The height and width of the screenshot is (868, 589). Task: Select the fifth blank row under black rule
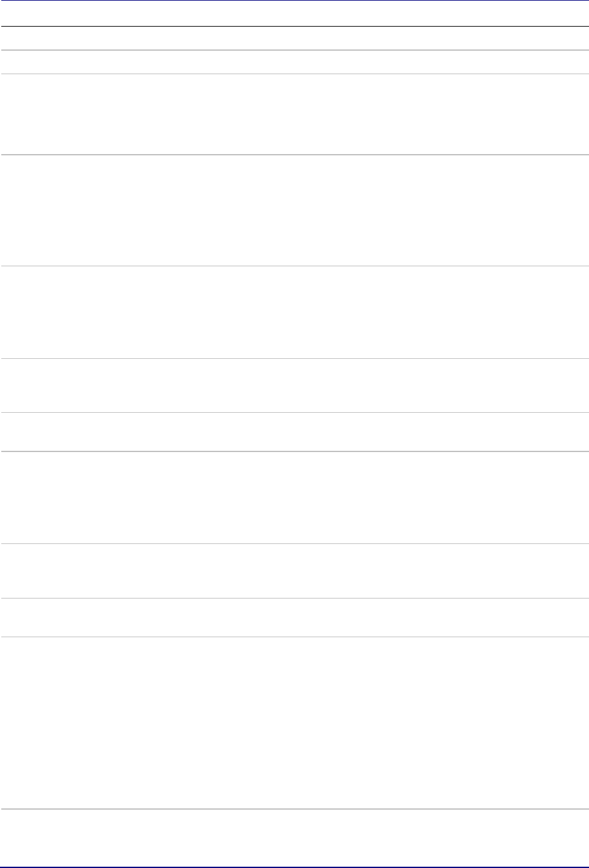click(294, 312)
